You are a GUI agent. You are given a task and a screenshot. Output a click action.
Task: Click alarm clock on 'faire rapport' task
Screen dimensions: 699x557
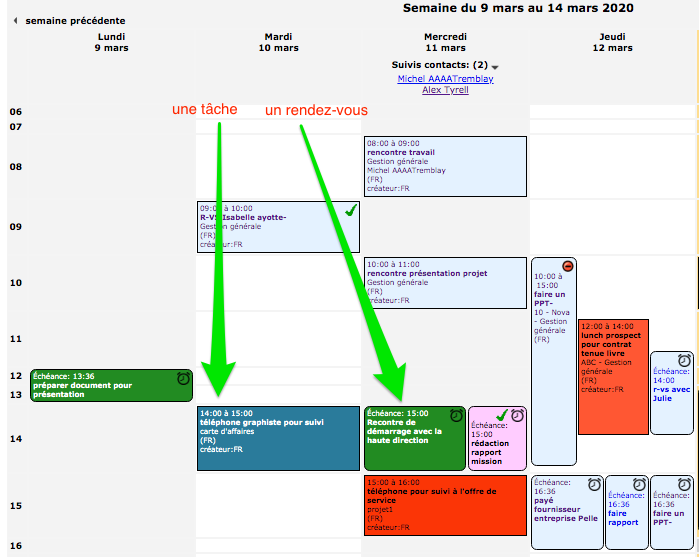pos(638,484)
